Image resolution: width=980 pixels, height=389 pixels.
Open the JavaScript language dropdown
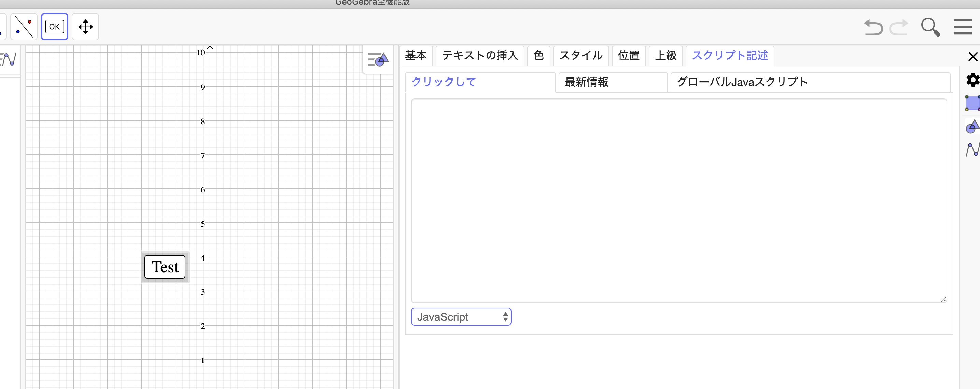coord(461,316)
